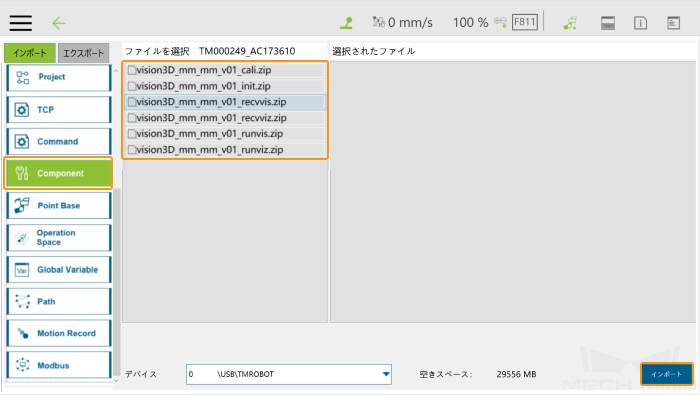Check vision3D_mm_mm_v01_recvviz.zip checkbox
This screenshot has height=395, width=700.
click(132, 118)
